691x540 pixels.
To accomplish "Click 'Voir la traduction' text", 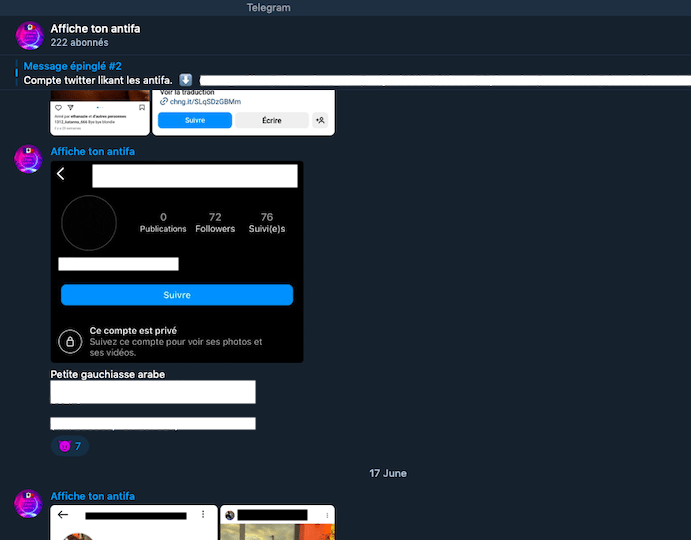I will tap(187, 93).
